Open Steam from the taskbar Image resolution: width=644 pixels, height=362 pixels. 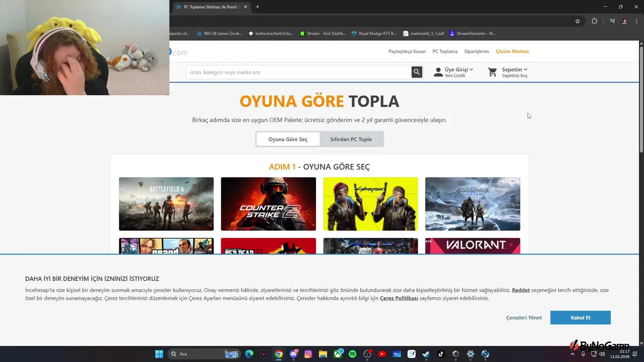coord(426,354)
